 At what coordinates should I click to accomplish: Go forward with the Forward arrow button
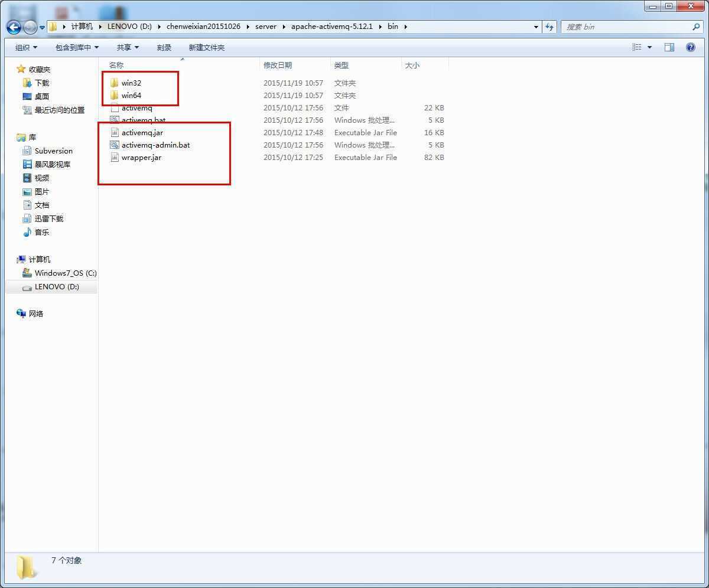(30, 27)
